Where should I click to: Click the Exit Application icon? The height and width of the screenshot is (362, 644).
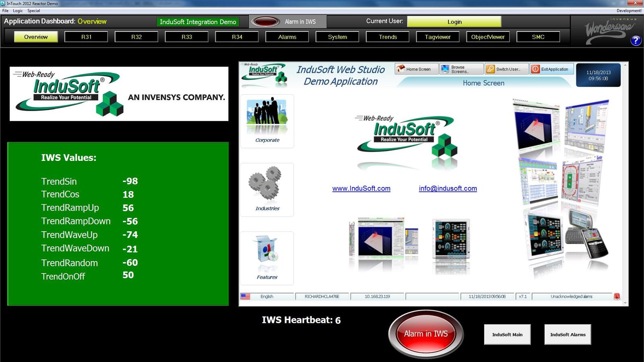click(x=535, y=69)
